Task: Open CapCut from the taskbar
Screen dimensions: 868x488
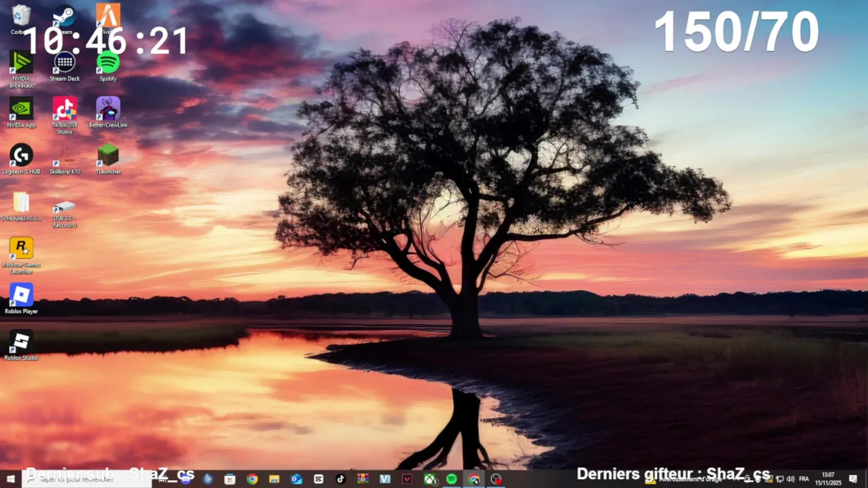Action: click(319, 479)
